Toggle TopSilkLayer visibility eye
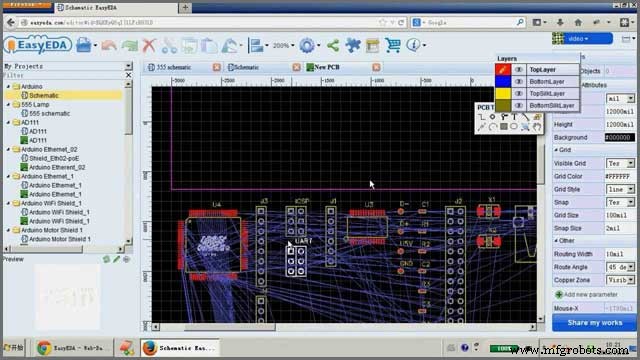640x360 pixels. (x=519, y=93)
